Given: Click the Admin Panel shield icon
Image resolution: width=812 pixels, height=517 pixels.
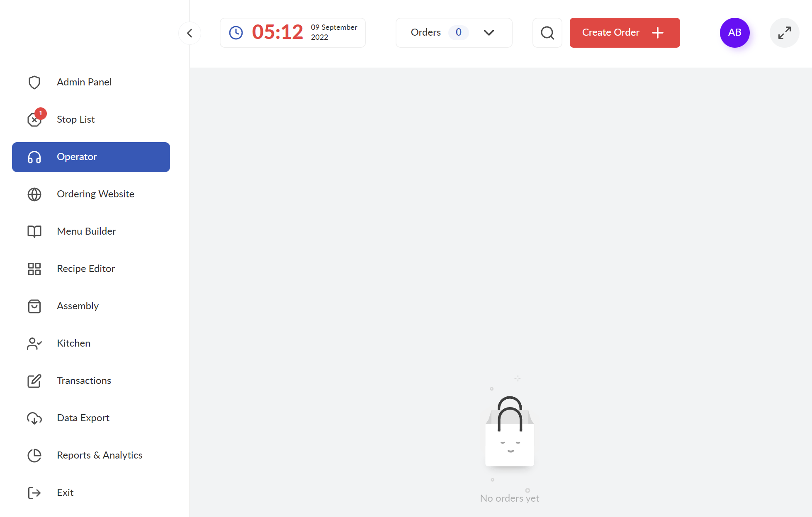Looking at the screenshot, I should pos(34,82).
